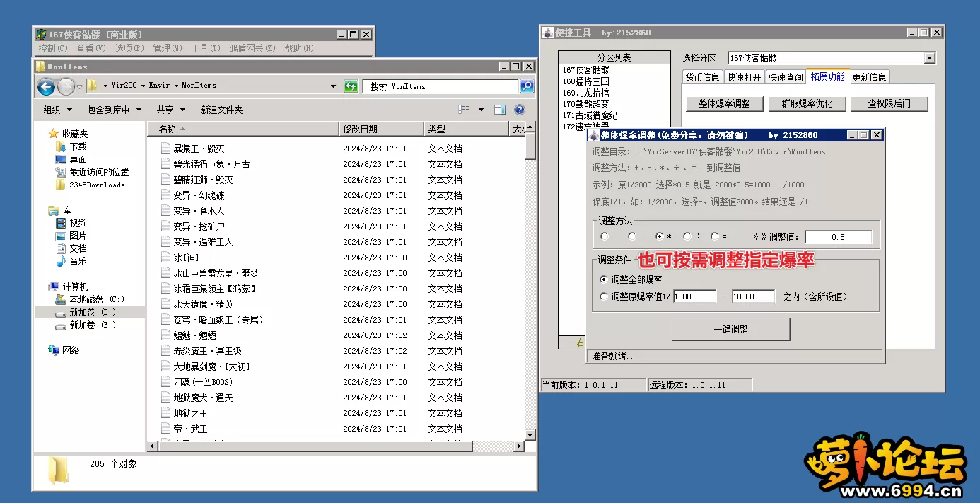Click the file list horizontal scrollbar right arrow
The image size is (980, 503).
click(x=518, y=446)
